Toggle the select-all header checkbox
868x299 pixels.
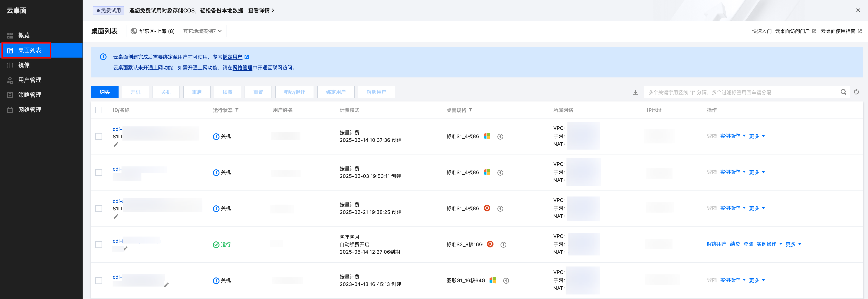99,110
